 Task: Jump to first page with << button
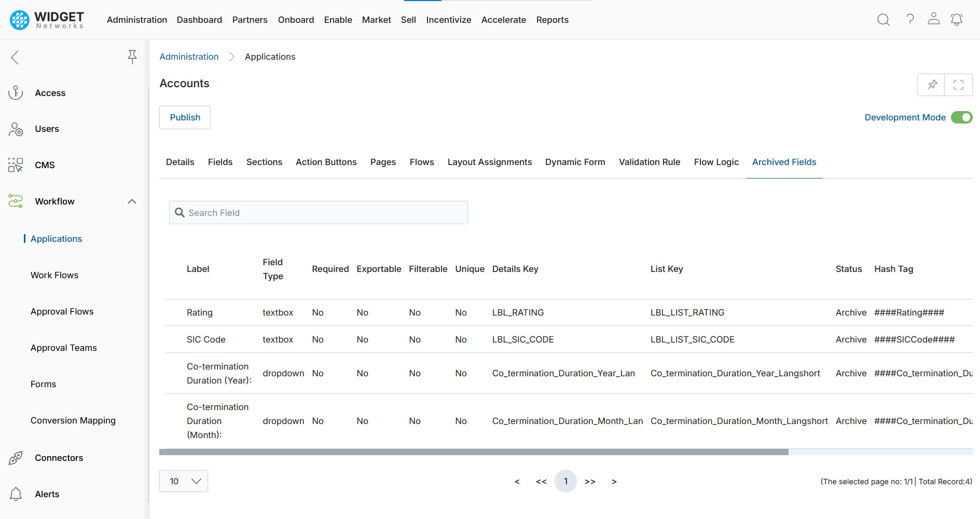pos(541,482)
